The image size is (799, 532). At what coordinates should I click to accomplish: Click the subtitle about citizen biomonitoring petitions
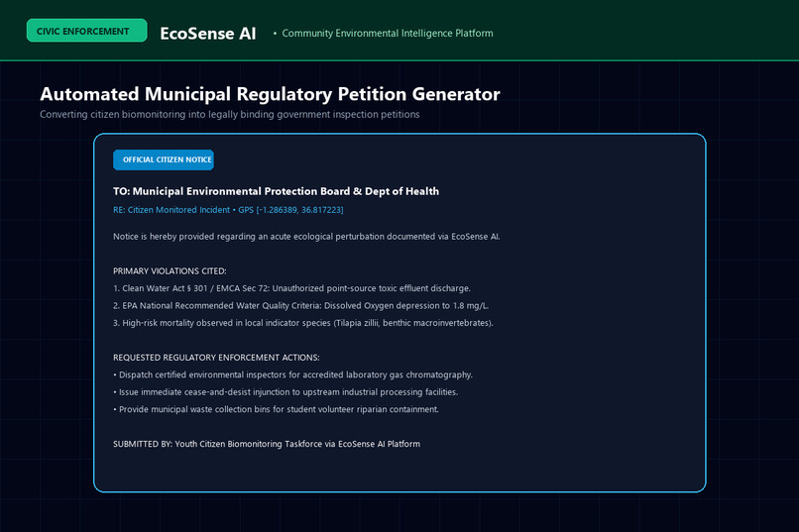pos(230,115)
